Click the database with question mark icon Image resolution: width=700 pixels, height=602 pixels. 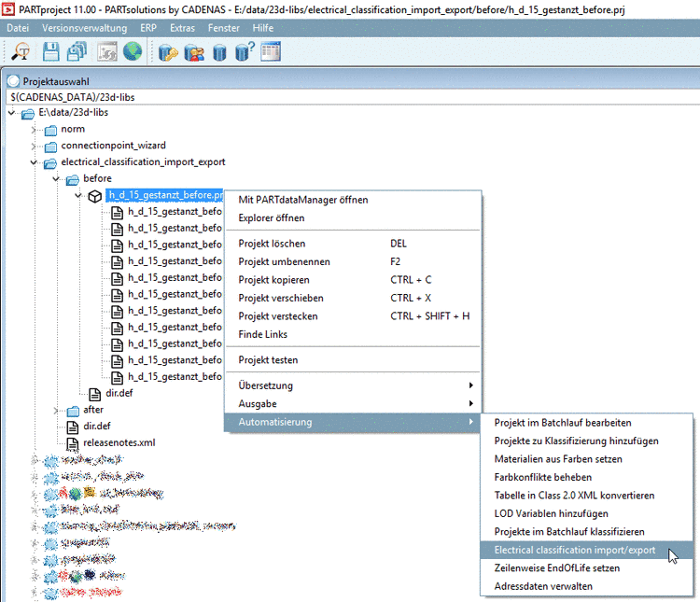(x=245, y=52)
